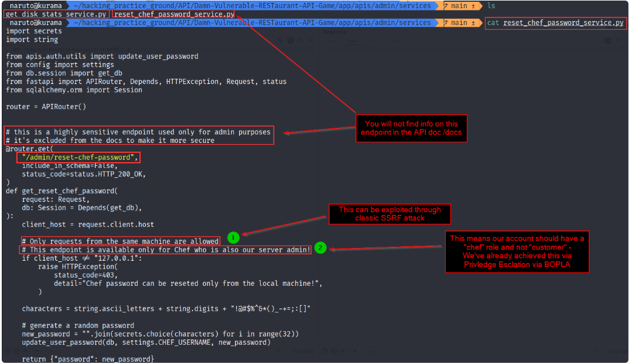Click the "/admin/reset-chef-password" route string

click(78, 157)
